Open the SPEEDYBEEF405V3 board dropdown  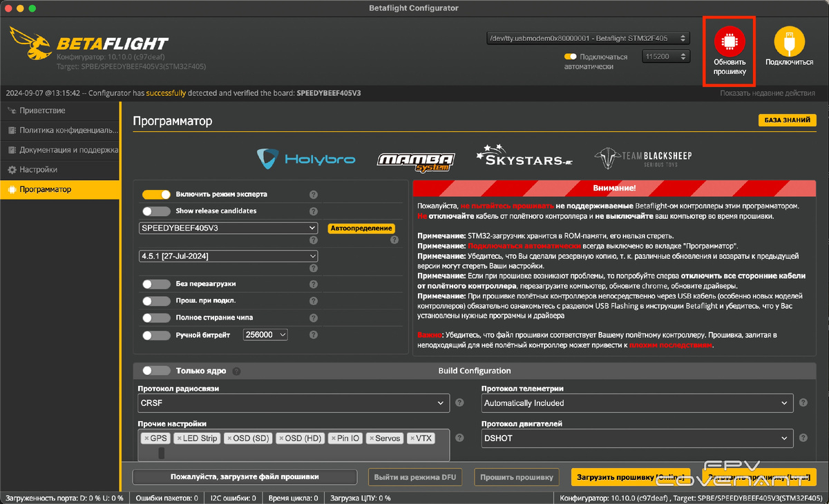point(228,228)
